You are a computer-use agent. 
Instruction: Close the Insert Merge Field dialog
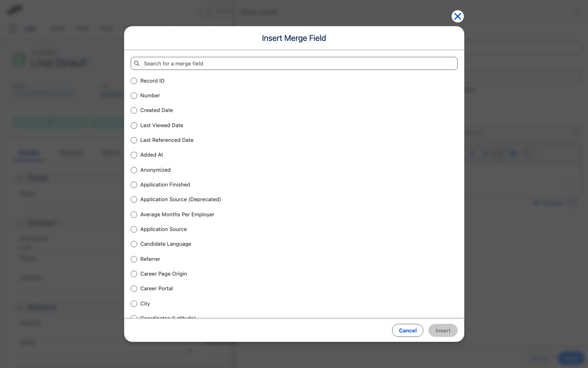(x=458, y=16)
